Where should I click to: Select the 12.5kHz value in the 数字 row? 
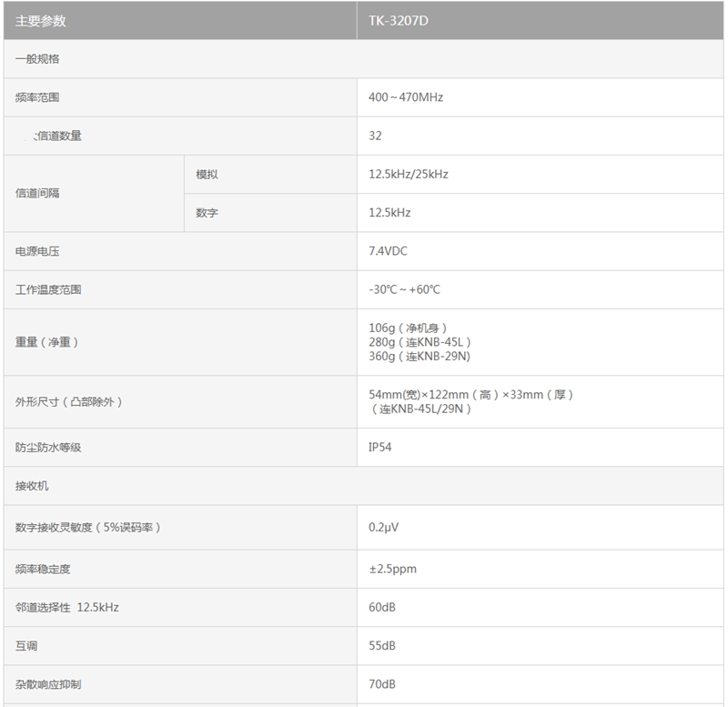(389, 213)
